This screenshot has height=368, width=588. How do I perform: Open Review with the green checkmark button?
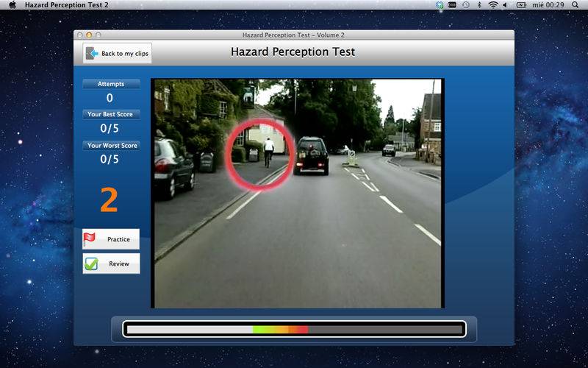coord(111,263)
